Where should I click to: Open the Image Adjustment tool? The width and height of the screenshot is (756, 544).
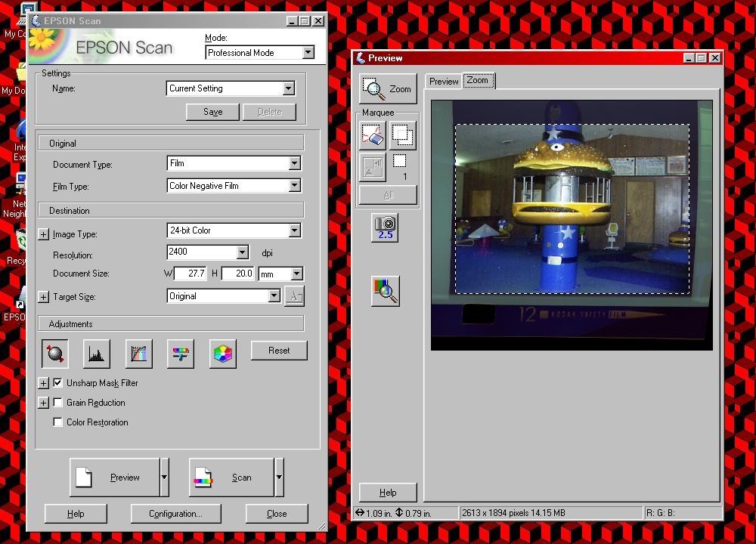pos(181,353)
